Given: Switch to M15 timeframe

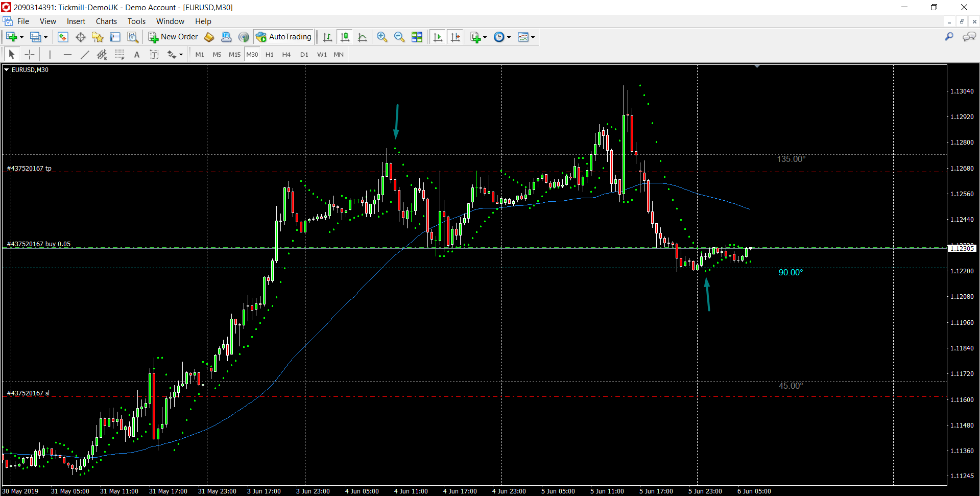Looking at the screenshot, I should click(234, 55).
